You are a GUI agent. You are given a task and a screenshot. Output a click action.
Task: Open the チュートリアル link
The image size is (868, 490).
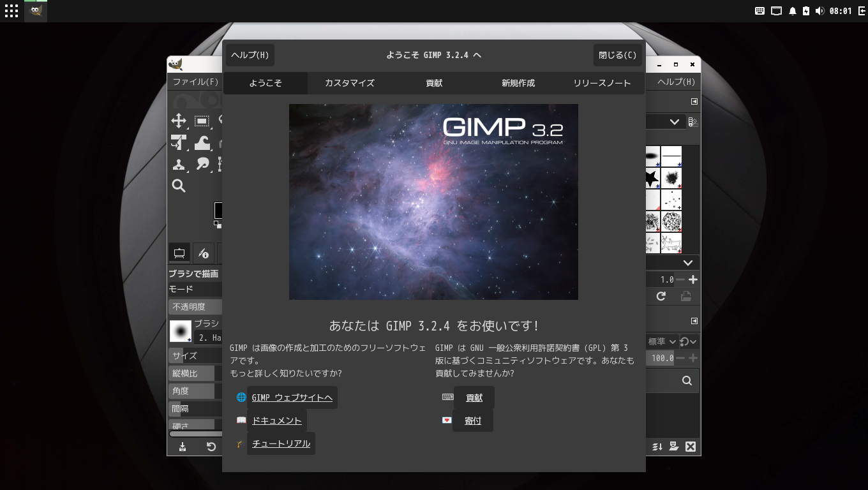281,443
